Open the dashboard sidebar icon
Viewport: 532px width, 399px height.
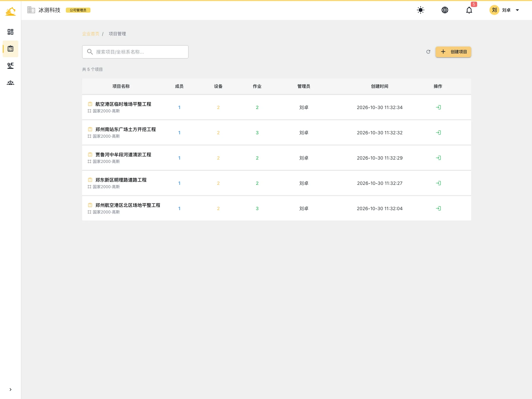click(10, 32)
